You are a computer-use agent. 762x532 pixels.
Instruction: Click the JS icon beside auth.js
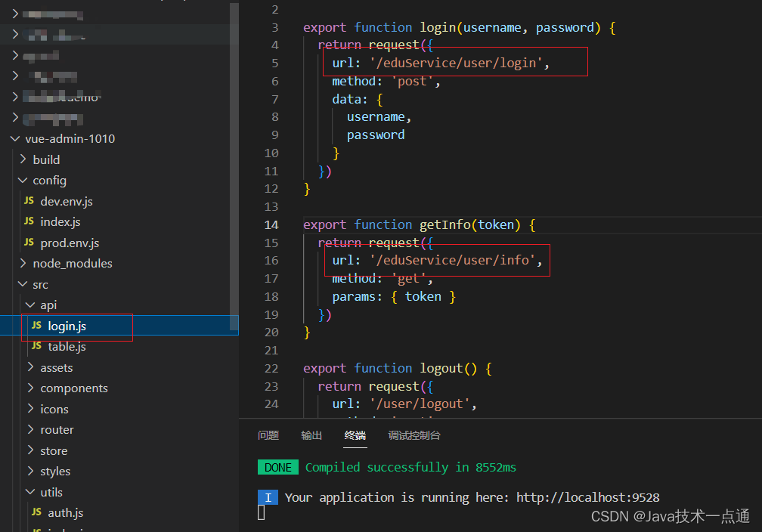(x=36, y=512)
